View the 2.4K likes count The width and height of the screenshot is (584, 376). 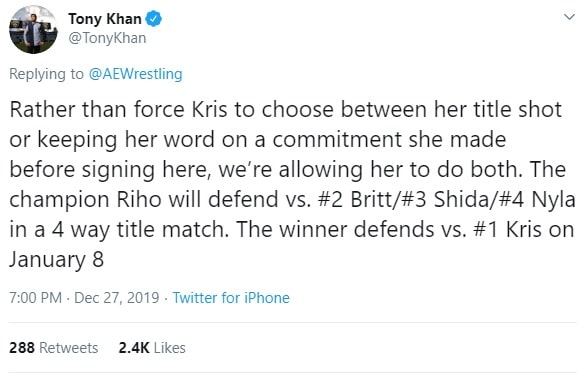click(134, 348)
